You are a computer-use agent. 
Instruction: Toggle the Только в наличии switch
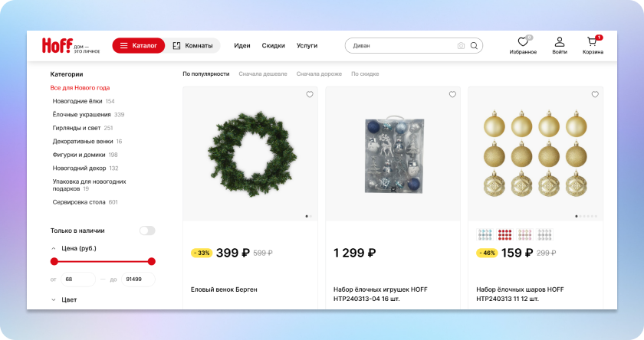point(147,230)
